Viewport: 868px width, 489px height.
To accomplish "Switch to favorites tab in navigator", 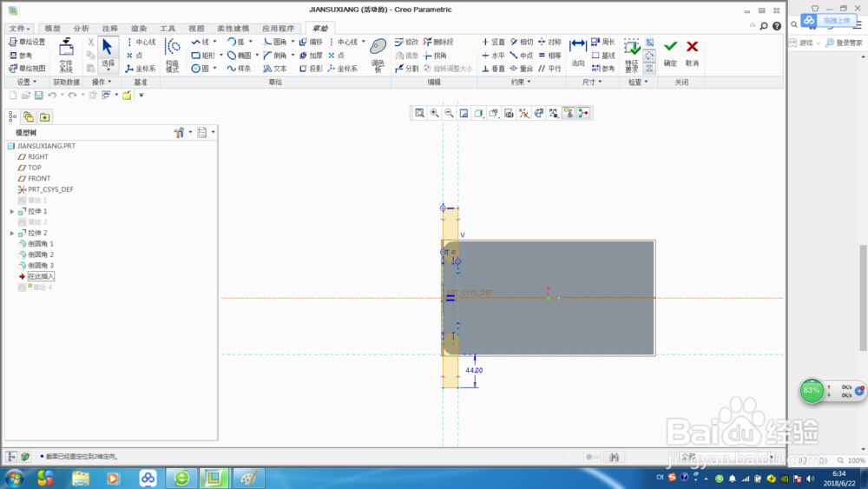I will pos(44,117).
